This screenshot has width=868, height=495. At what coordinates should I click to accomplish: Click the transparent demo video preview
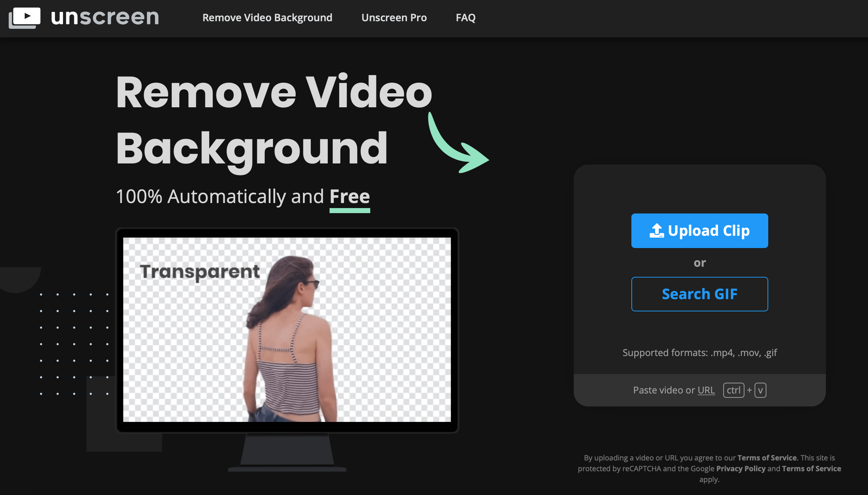pos(287,329)
